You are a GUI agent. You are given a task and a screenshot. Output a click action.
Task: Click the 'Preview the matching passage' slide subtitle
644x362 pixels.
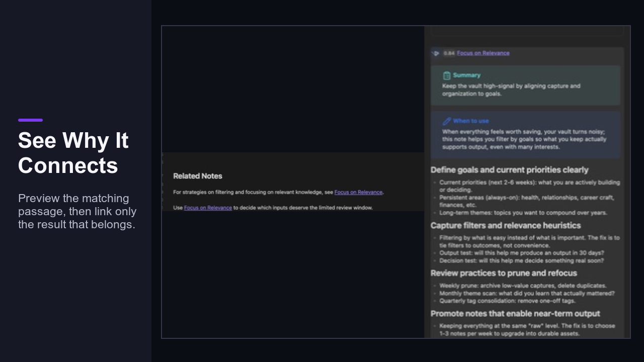[x=77, y=211]
